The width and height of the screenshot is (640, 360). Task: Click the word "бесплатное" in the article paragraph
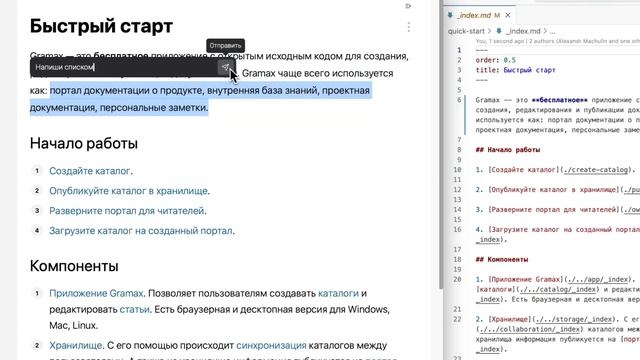tap(121, 56)
